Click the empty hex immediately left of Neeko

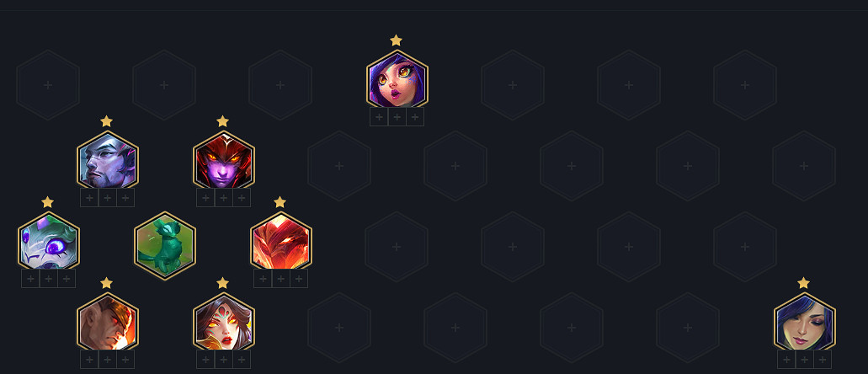(280, 85)
